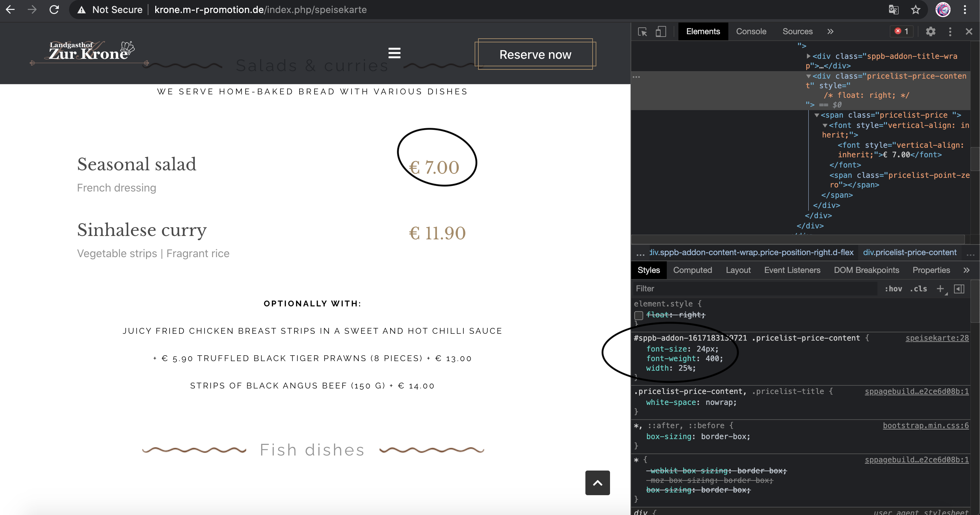The image size is (980, 515).
Task: Collapse the pricelist-price span node
Action: [817, 115]
